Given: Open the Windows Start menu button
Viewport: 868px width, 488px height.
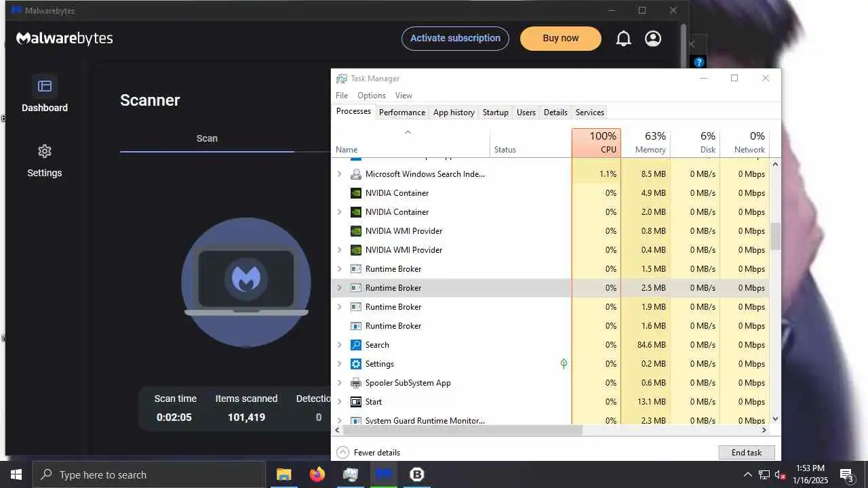Looking at the screenshot, I should coord(16,474).
